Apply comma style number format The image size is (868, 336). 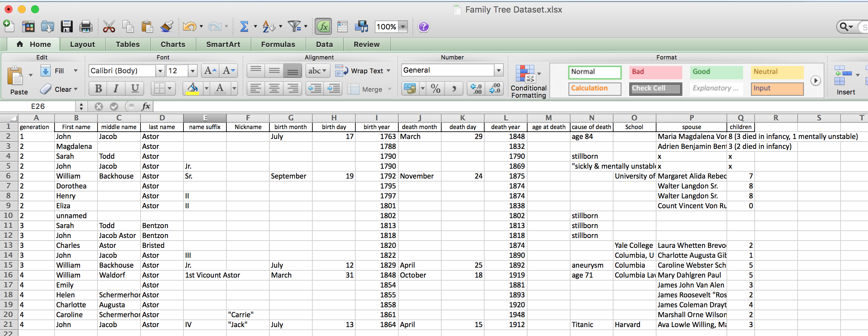tap(454, 89)
